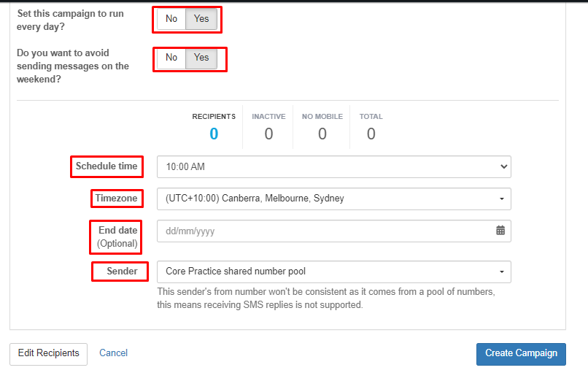Image resolution: width=588 pixels, height=381 pixels.
Task: Click the TOTAL count value
Action: (x=371, y=134)
